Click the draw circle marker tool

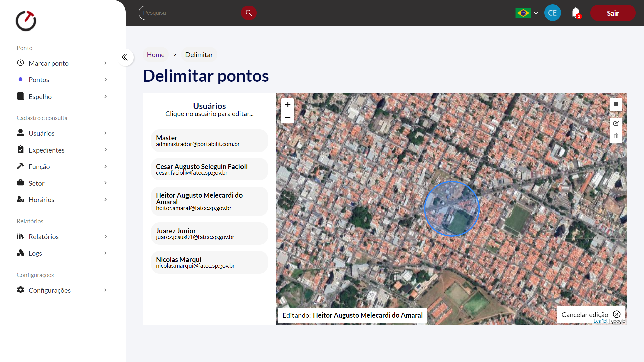click(x=616, y=104)
